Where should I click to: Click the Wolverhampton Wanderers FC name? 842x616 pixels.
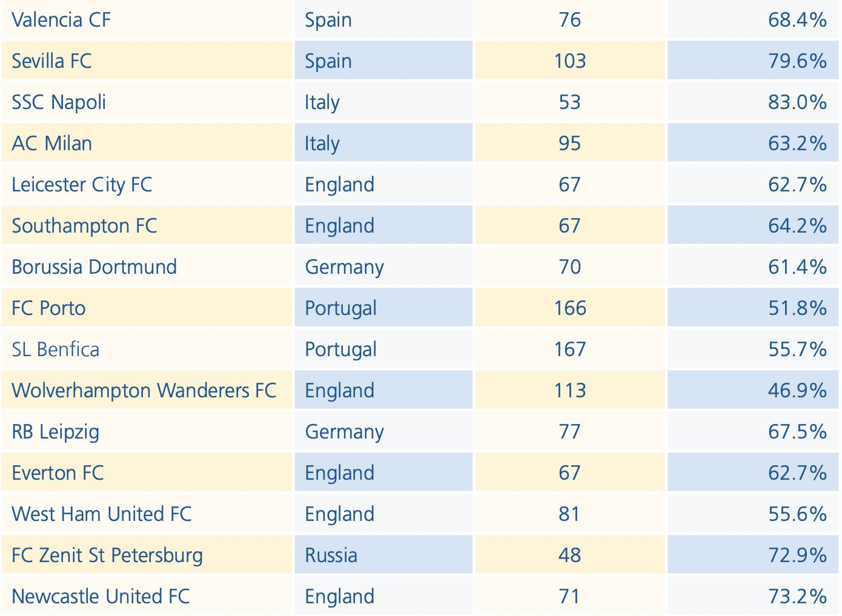pyautogui.click(x=144, y=391)
